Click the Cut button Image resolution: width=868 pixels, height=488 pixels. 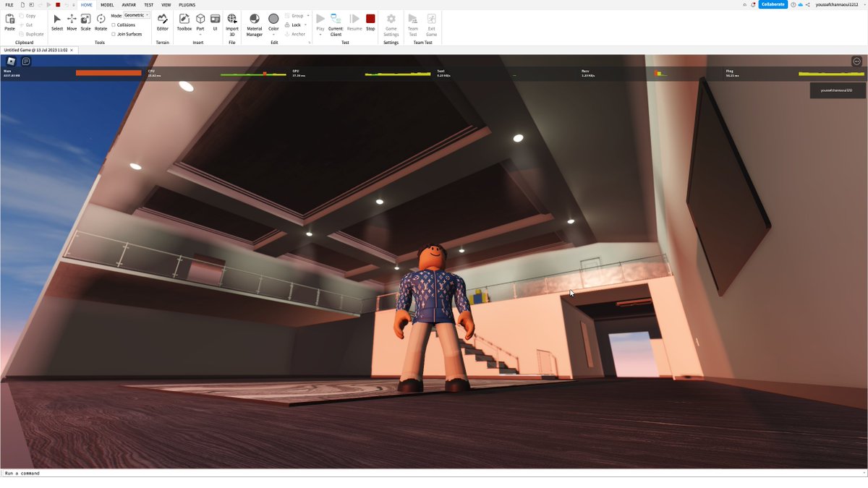click(27, 25)
